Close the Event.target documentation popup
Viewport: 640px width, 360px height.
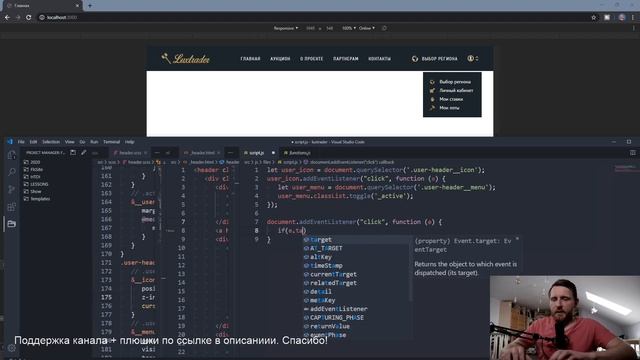517,239
